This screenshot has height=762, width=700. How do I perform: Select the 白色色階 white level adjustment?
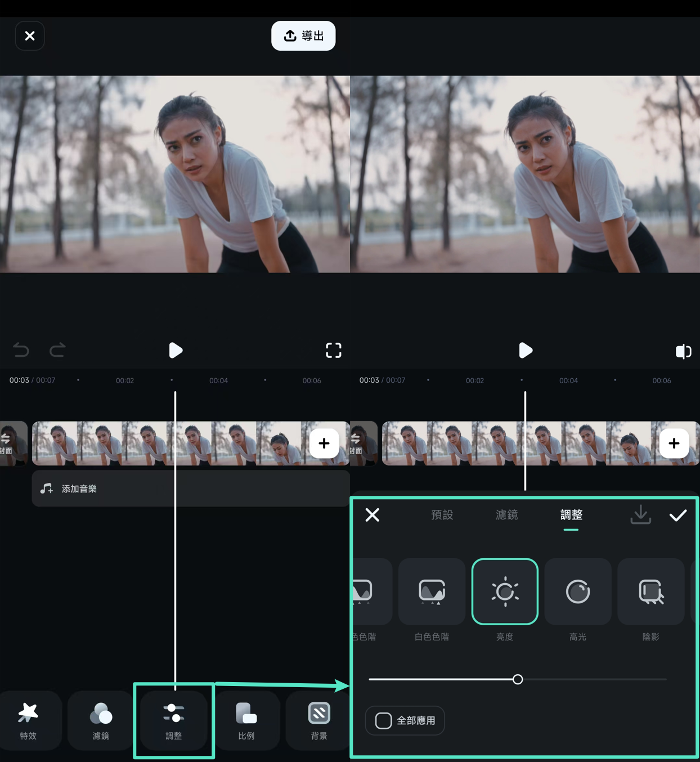pyautogui.click(x=432, y=592)
